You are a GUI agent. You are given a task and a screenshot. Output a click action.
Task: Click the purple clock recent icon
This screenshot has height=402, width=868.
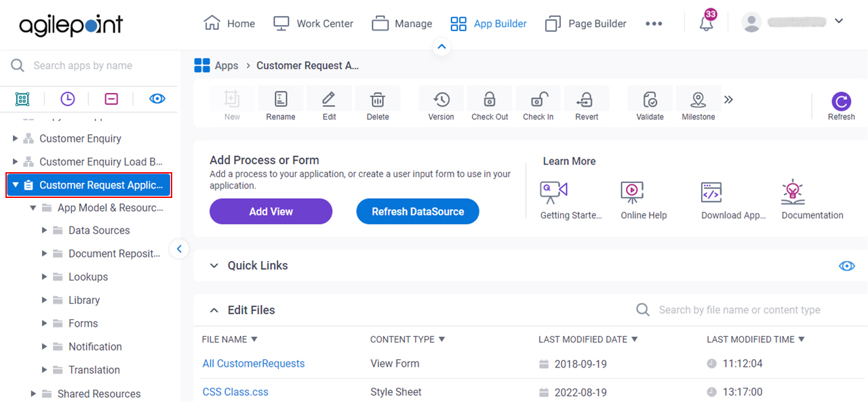click(x=68, y=99)
